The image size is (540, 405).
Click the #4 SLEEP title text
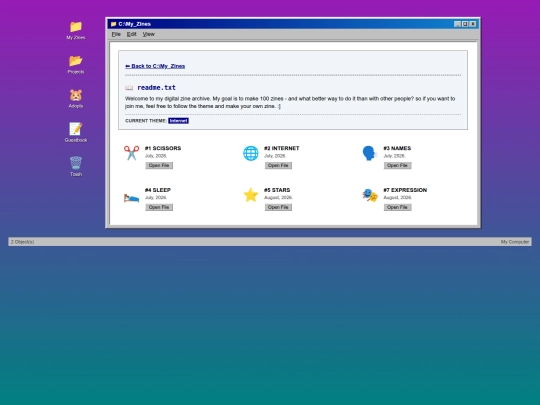pos(158,190)
